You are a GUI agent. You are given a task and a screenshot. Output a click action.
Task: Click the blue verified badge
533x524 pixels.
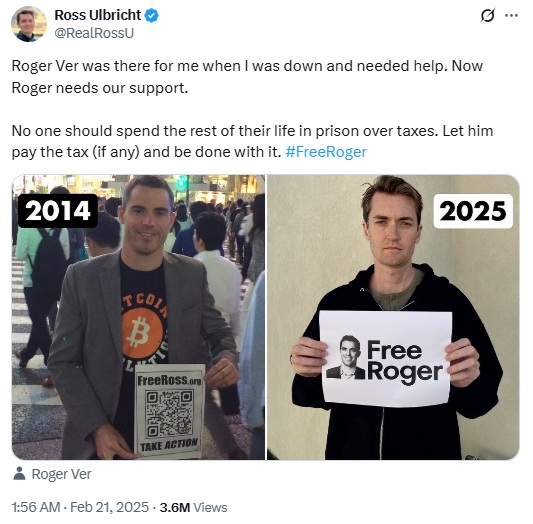tap(152, 15)
